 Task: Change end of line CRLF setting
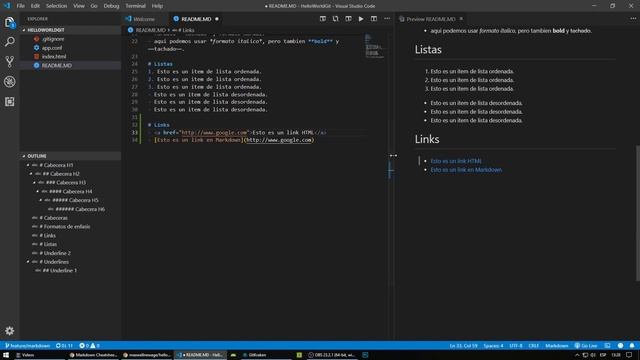533,346
